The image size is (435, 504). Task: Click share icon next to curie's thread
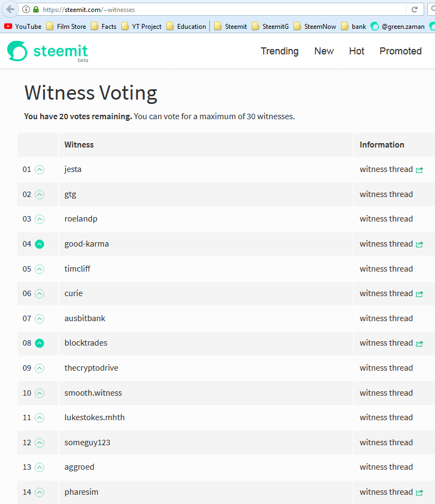(x=419, y=294)
